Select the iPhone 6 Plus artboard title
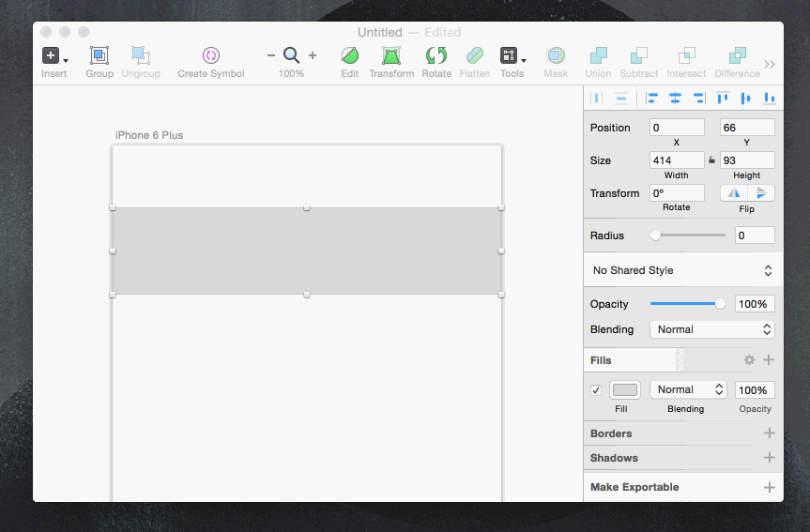The image size is (810, 532). coord(149,135)
